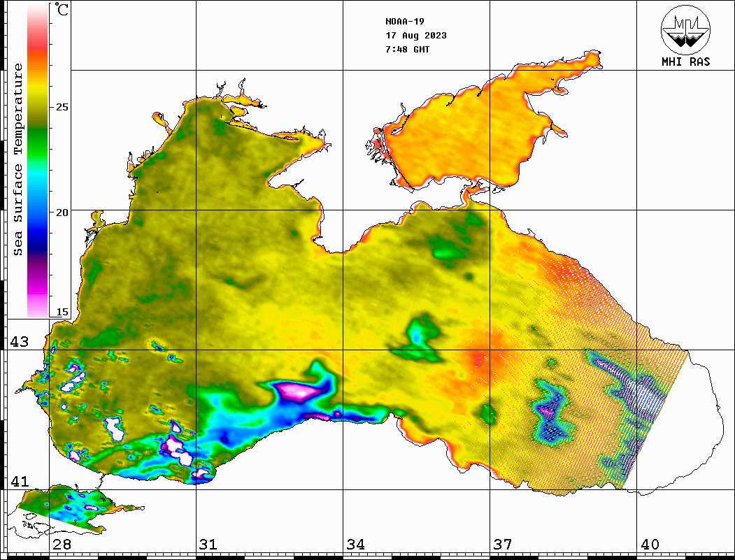The image size is (735, 560).
Task: Click the '25' tick label on legend
Action: (62, 107)
